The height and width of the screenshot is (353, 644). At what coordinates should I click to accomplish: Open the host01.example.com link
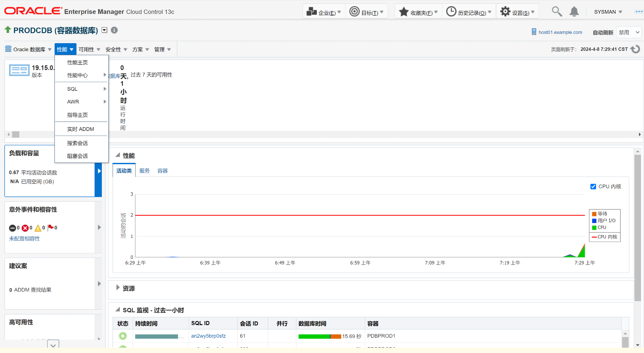tap(560, 32)
